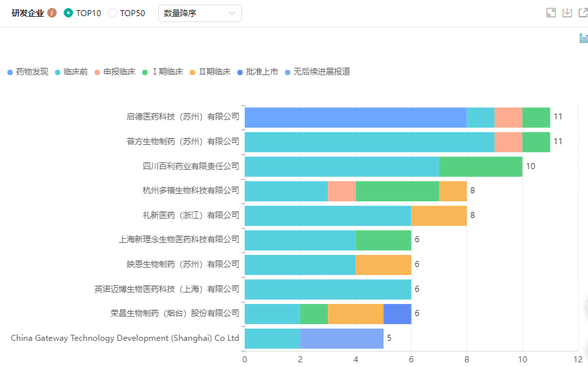
Task: Click the download chart icon
Action: [567, 13]
